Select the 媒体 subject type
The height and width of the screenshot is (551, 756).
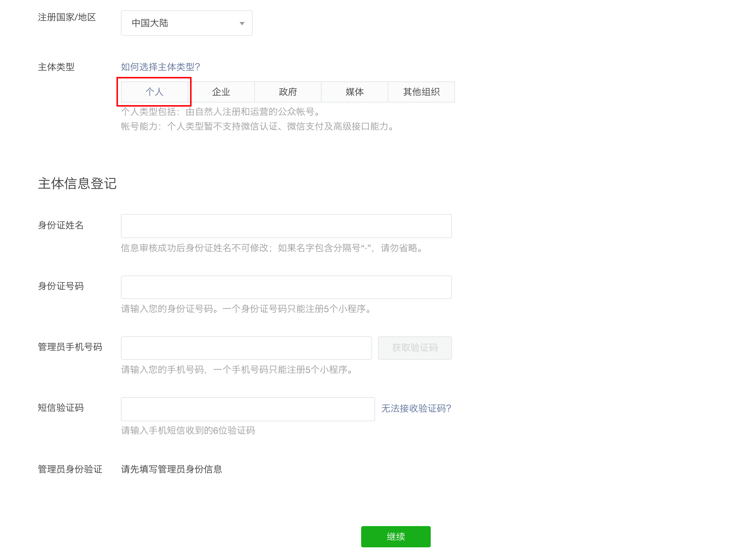354,92
